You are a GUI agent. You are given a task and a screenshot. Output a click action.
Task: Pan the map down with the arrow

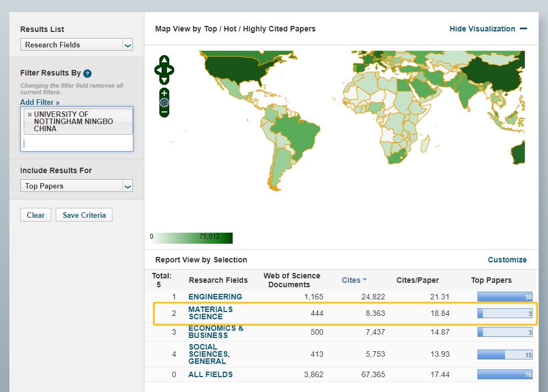tap(164, 80)
